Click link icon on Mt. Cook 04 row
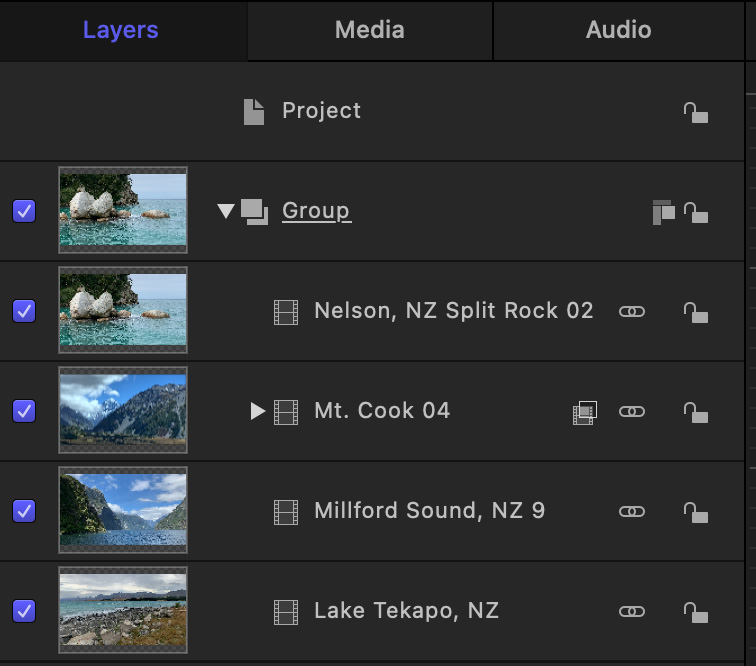Viewport: 756px width, 666px height. click(632, 412)
